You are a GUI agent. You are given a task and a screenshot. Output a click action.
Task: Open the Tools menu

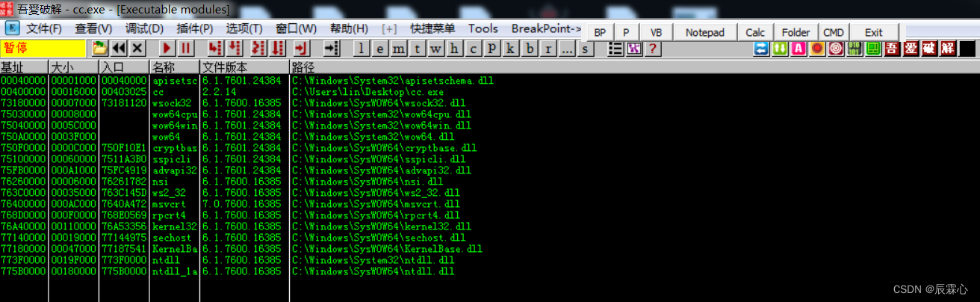click(x=483, y=28)
